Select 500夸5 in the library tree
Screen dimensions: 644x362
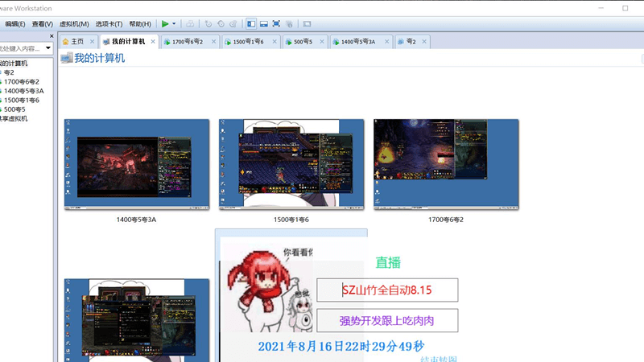[14, 109]
